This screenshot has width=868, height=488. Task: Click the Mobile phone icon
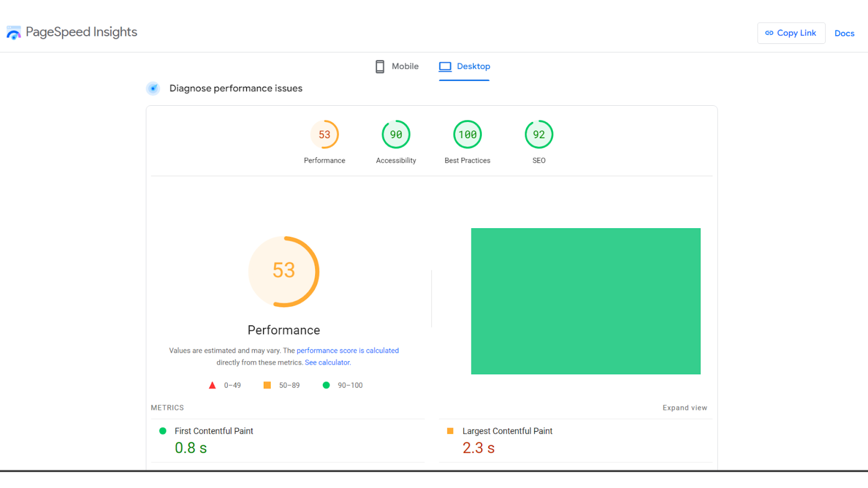pyautogui.click(x=380, y=67)
